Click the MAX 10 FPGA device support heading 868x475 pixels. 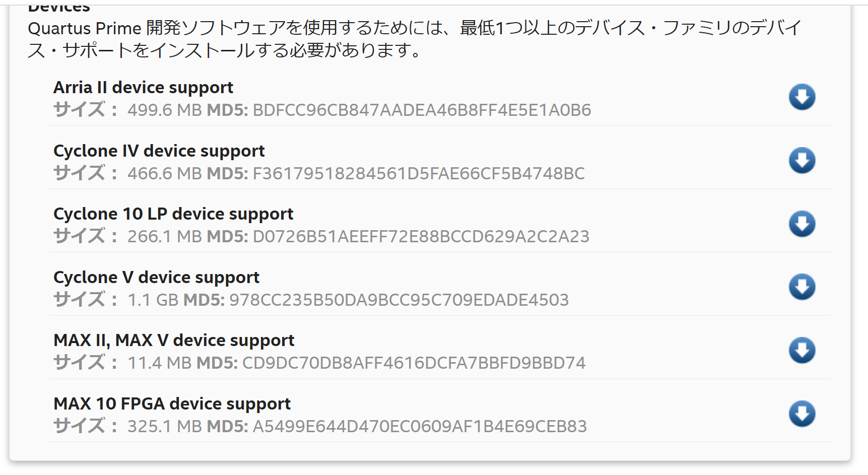(172, 403)
